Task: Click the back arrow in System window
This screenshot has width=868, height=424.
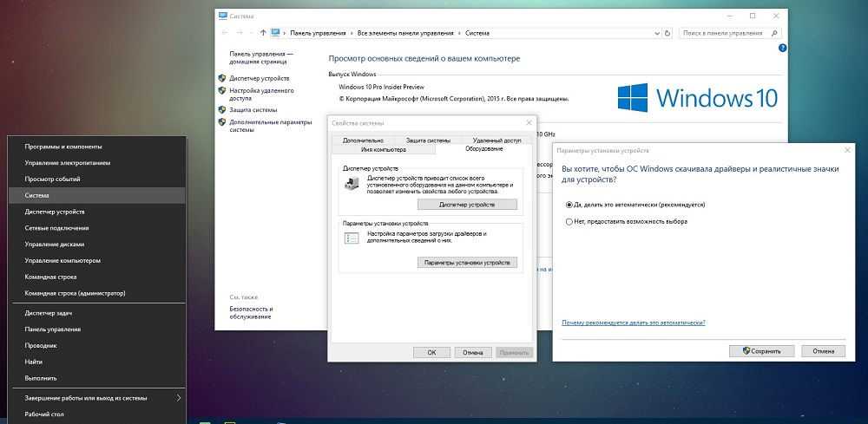Action: coord(225,33)
